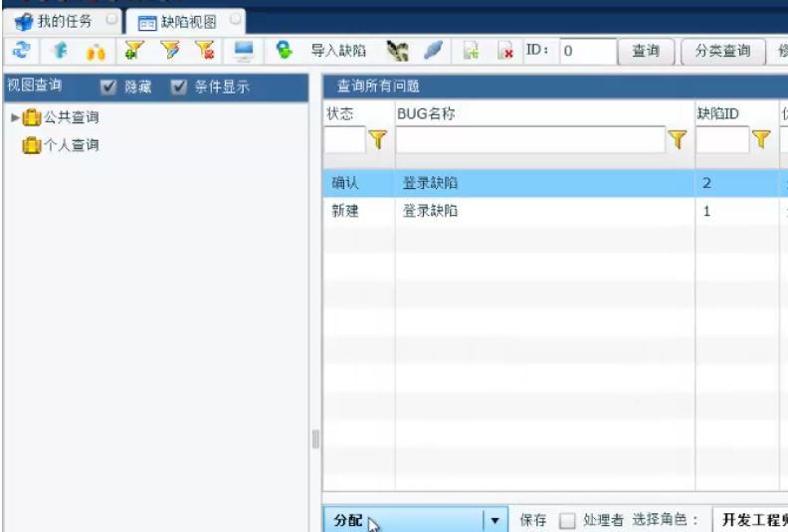Click defect ID cell 1
788x532 pixels.
(706, 211)
